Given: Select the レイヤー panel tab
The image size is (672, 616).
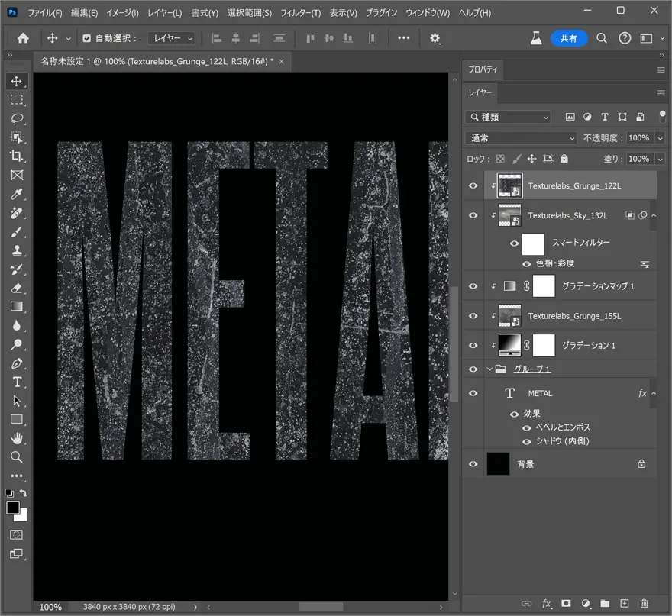Looking at the screenshot, I should [x=480, y=92].
